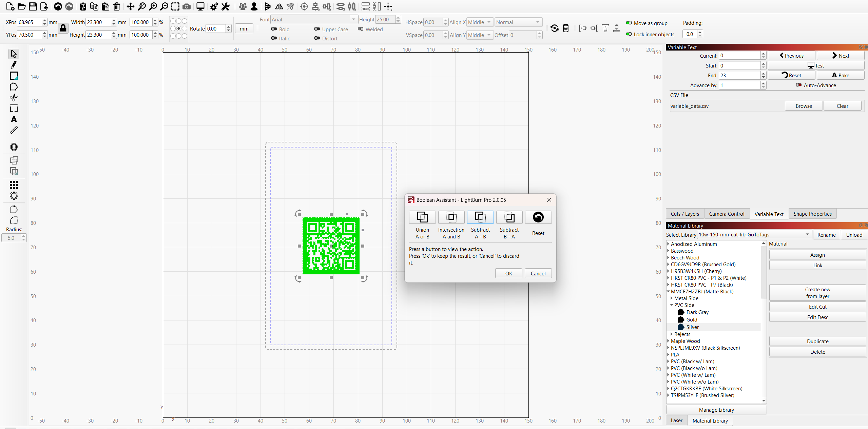Screen dimensions: 868x429
Task: Increase the End value stepper
Action: (763, 73)
